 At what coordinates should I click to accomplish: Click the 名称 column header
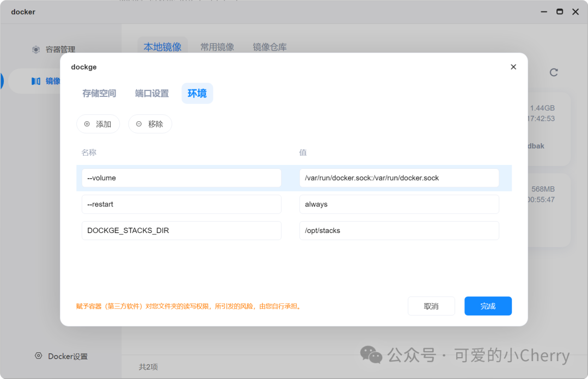pyautogui.click(x=89, y=152)
